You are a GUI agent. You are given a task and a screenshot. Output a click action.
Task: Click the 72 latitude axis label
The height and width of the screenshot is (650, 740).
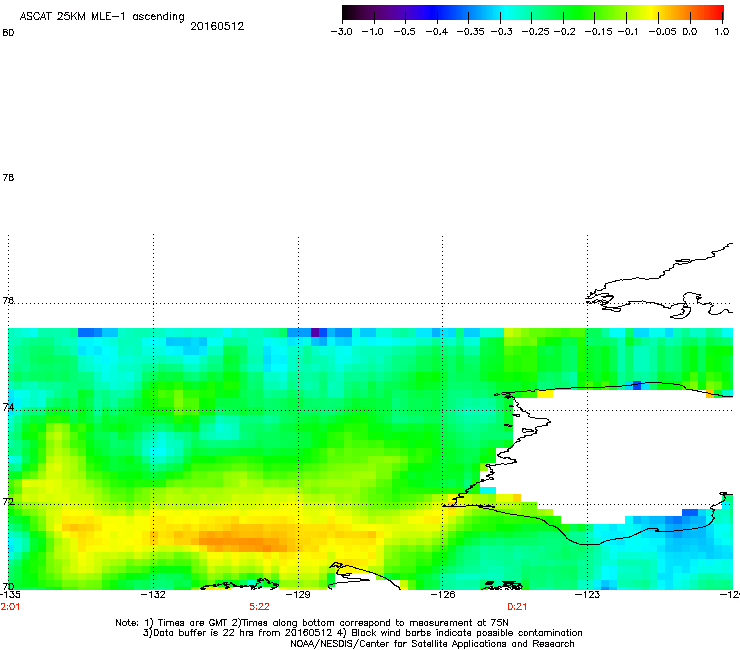[8, 502]
